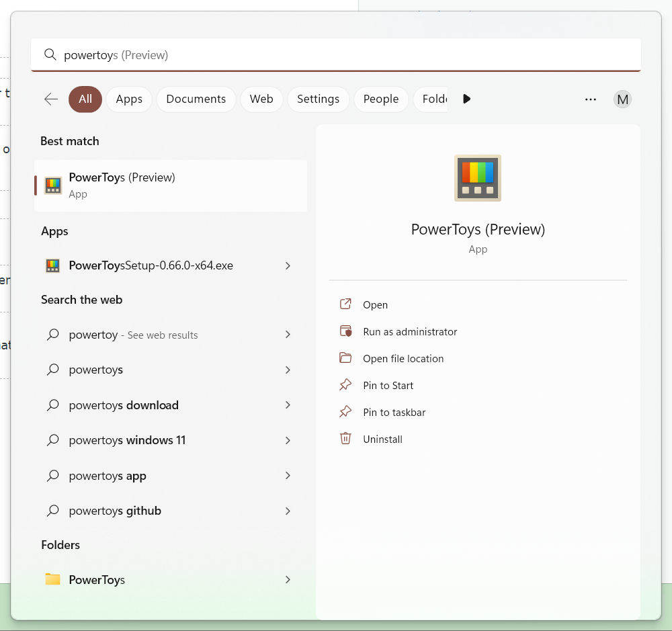This screenshot has width=672, height=631.
Task: Click the 'powertoy - See web results' text
Action: tap(133, 335)
